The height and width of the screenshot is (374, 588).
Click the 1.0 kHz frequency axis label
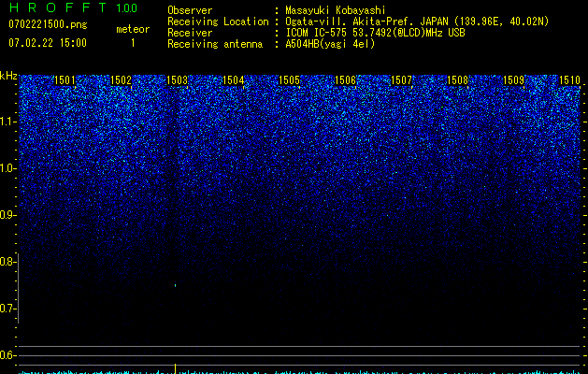pyautogui.click(x=7, y=168)
